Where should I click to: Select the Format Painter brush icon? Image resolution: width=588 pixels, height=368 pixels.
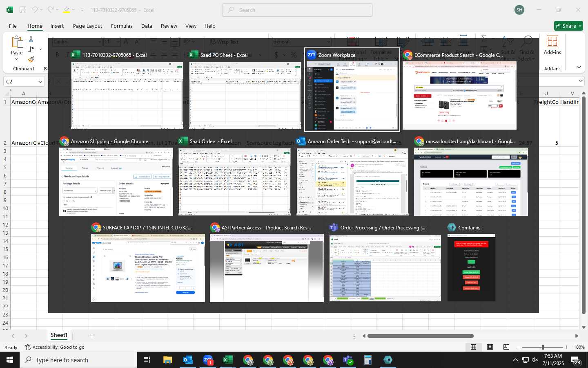point(31,59)
